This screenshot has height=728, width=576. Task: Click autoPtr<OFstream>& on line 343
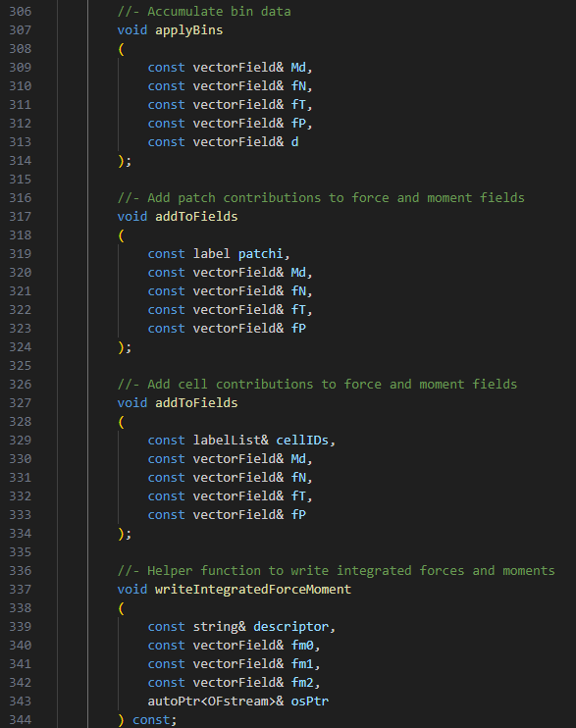(x=216, y=702)
